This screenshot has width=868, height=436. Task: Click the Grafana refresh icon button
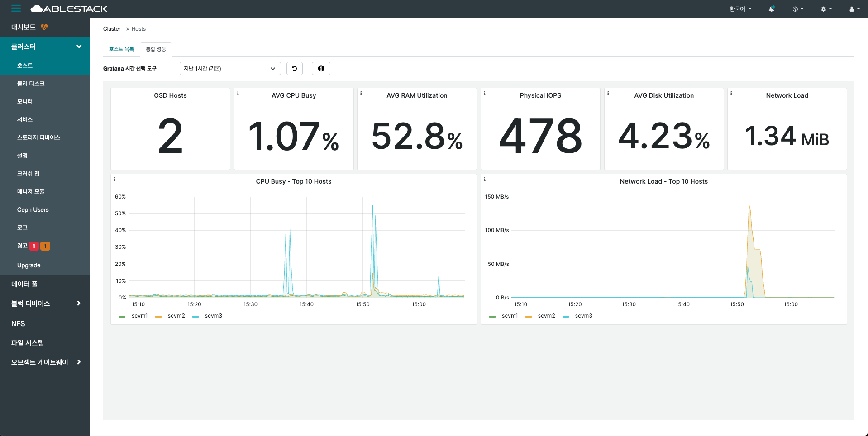tap(295, 69)
